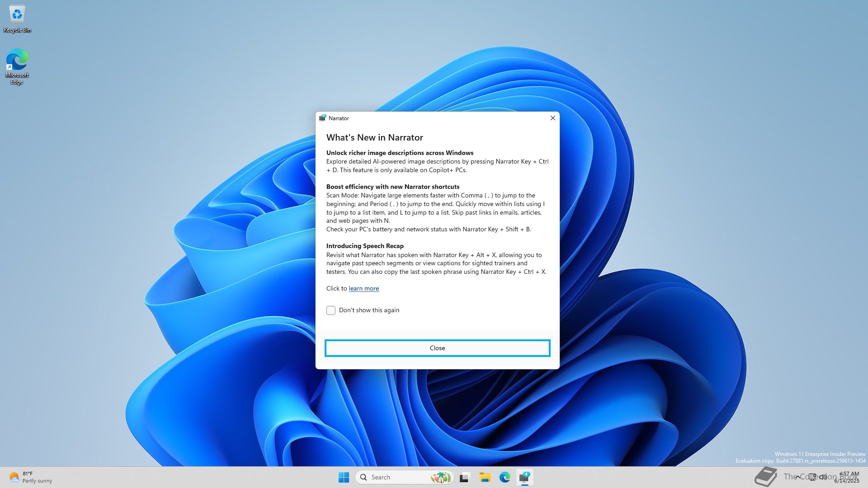Screen dimensions: 868x488
Task: Launch File Explorer from taskbar
Action: (x=485, y=477)
